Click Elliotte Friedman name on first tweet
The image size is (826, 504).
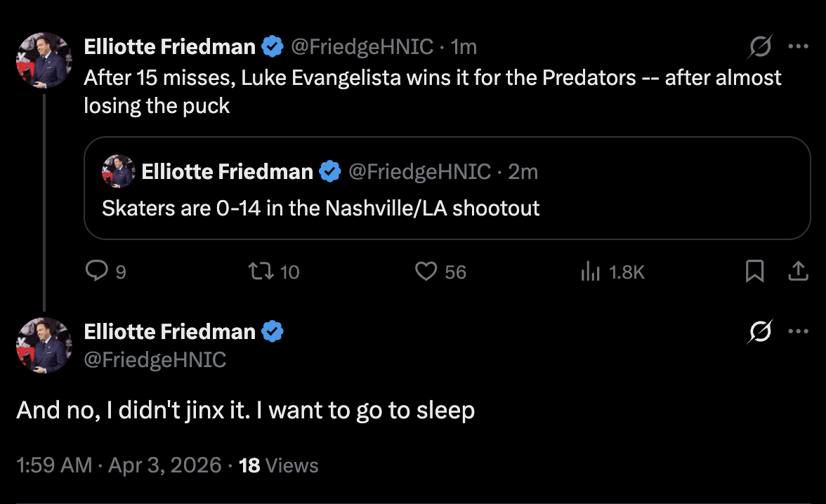(169, 47)
